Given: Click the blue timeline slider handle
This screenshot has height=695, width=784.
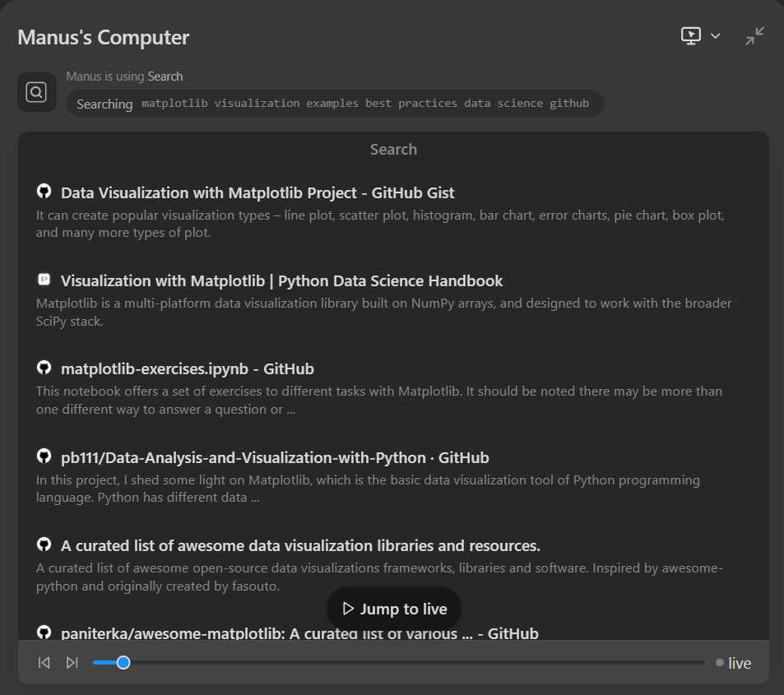Looking at the screenshot, I should tap(123, 662).
